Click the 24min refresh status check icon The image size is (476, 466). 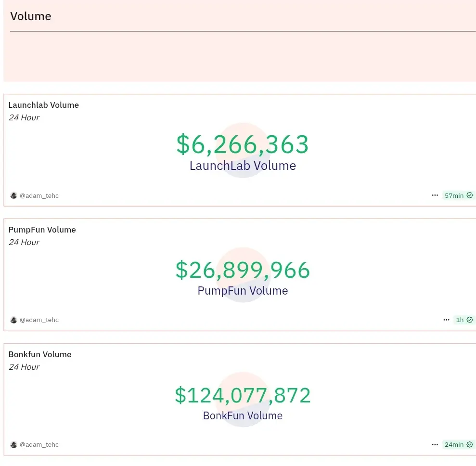click(469, 444)
